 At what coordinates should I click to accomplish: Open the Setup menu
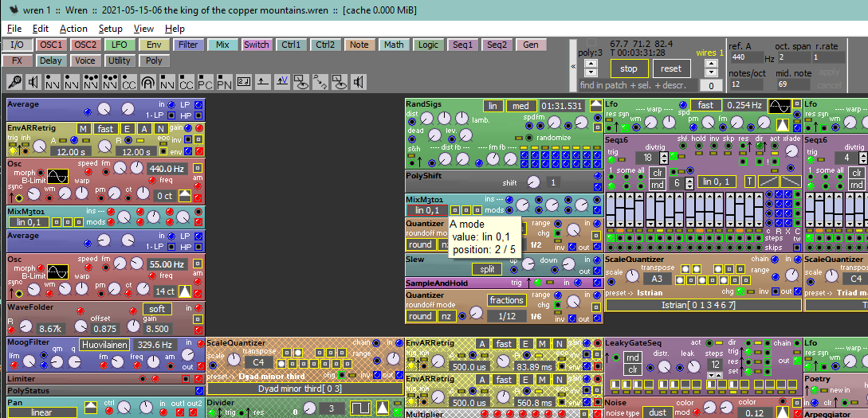click(x=110, y=29)
